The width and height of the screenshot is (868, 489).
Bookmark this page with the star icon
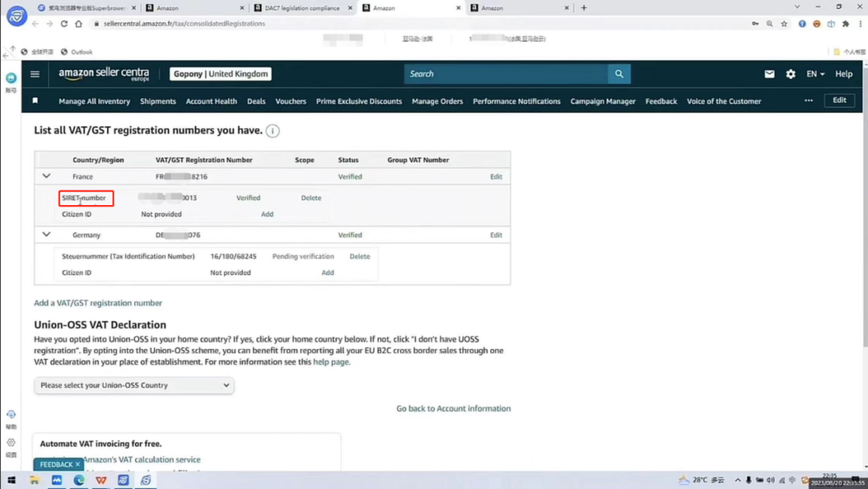[784, 24]
